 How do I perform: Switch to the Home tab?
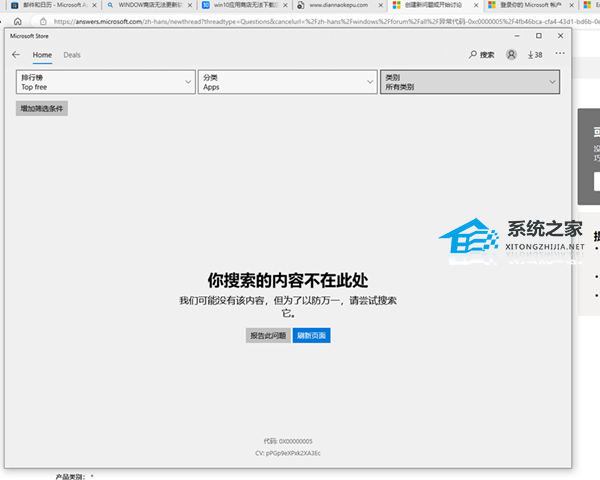click(42, 55)
